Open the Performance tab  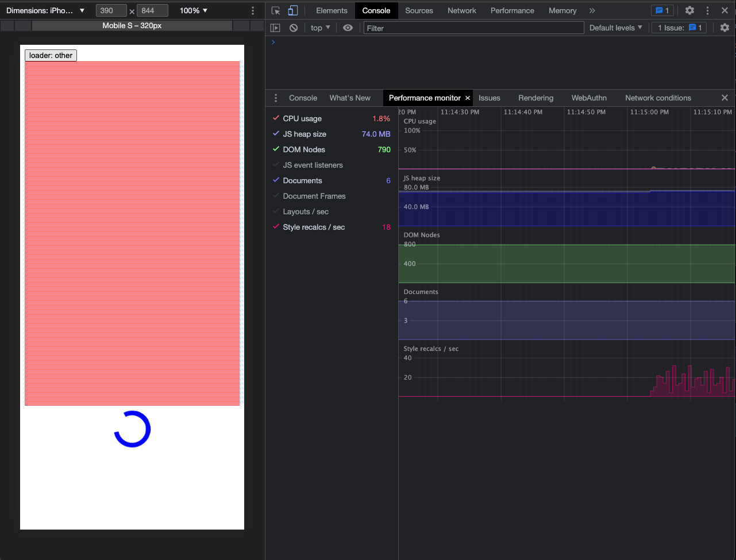point(512,10)
